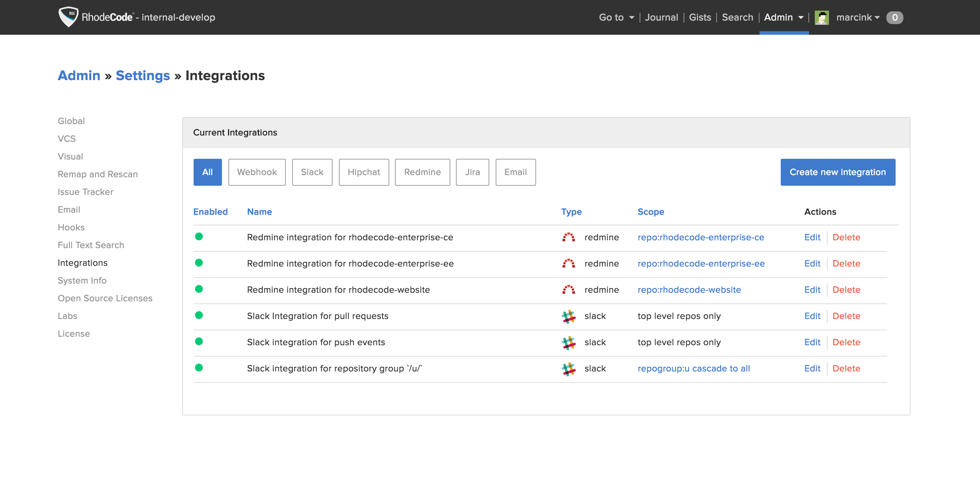Open Gists from top navigation
This screenshot has width=980, height=487.
pos(700,17)
